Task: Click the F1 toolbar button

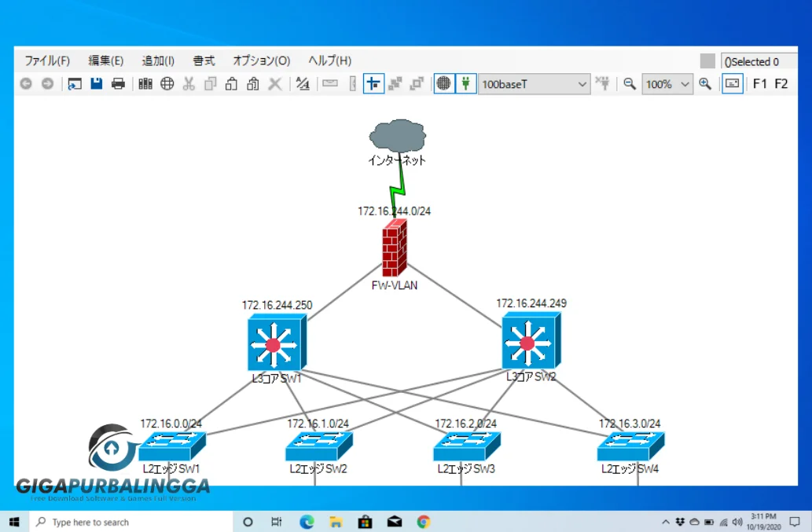Action: [x=759, y=84]
